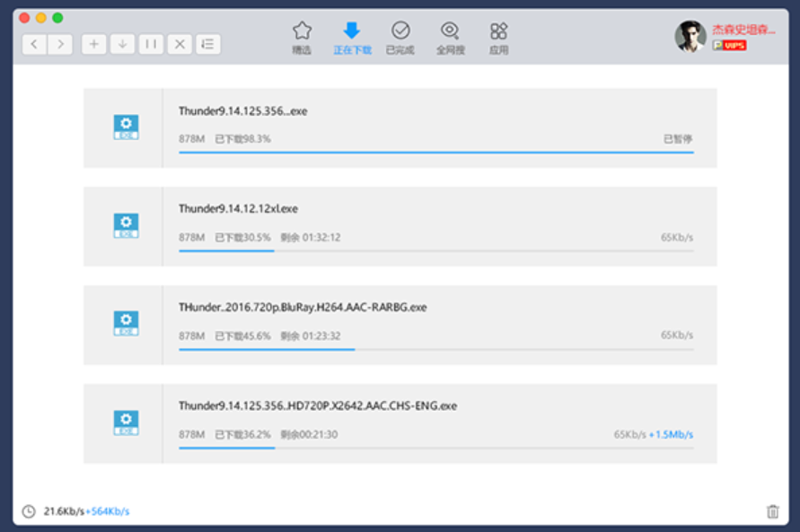Viewport: 800px width, 532px height.
Task: Click file name Thunder9.14.125.356...exe
Action: point(242,111)
